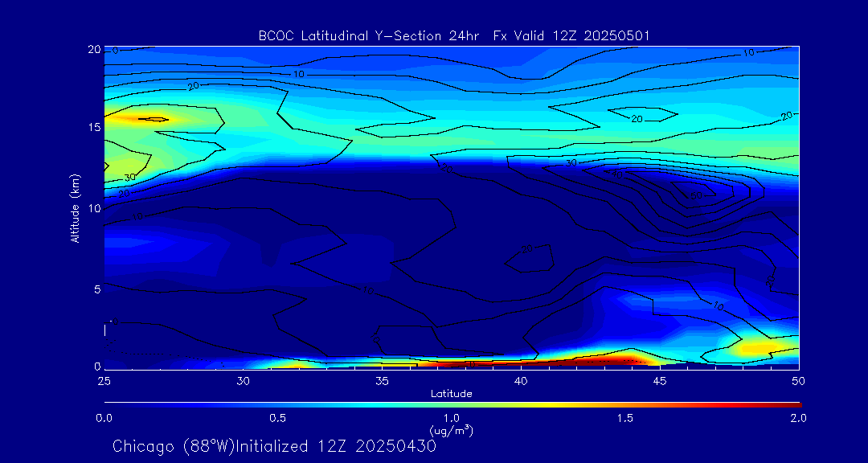Click the horizontal concentration color bar

tap(452, 405)
